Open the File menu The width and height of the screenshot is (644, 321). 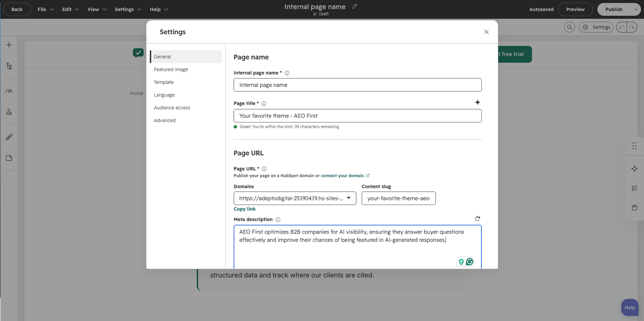coord(45,9)
